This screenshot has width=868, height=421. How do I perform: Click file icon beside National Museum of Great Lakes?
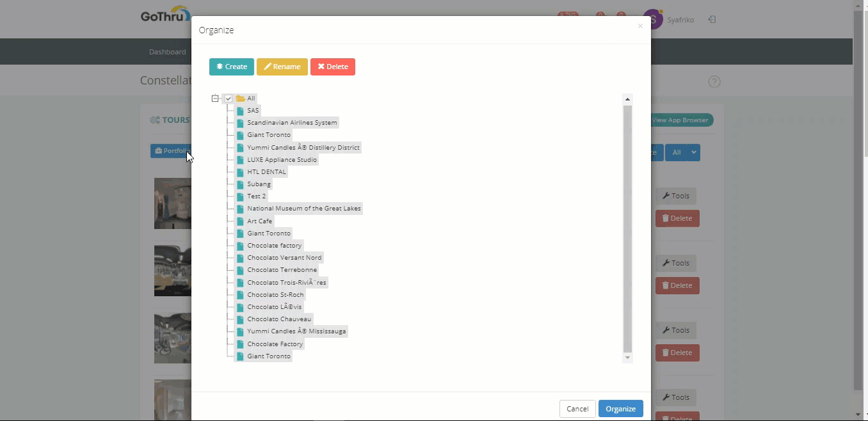[240, 209]
